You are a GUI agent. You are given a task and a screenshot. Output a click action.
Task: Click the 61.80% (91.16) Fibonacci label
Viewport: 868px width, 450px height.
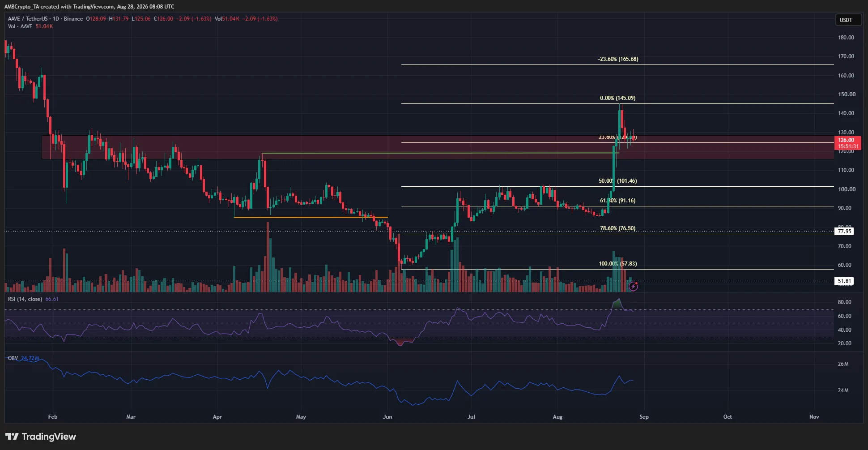tap(617, 201)
